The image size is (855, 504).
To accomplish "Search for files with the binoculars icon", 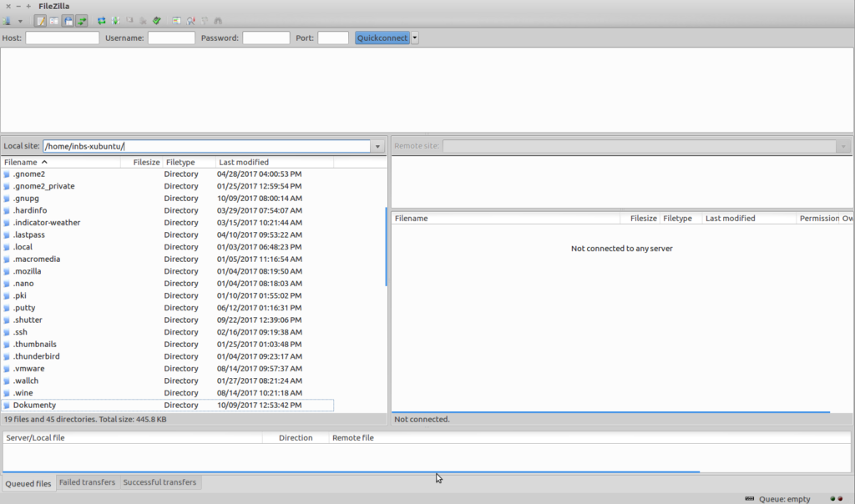I will pos(218,21).
